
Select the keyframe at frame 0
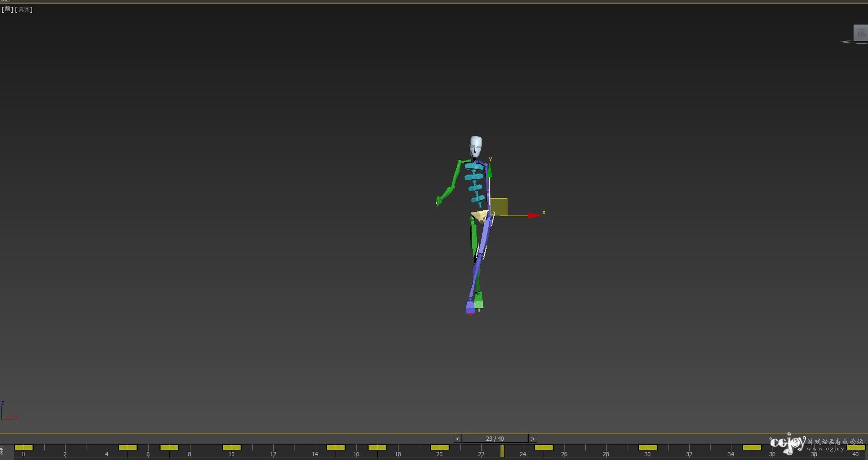click(23, 447)
